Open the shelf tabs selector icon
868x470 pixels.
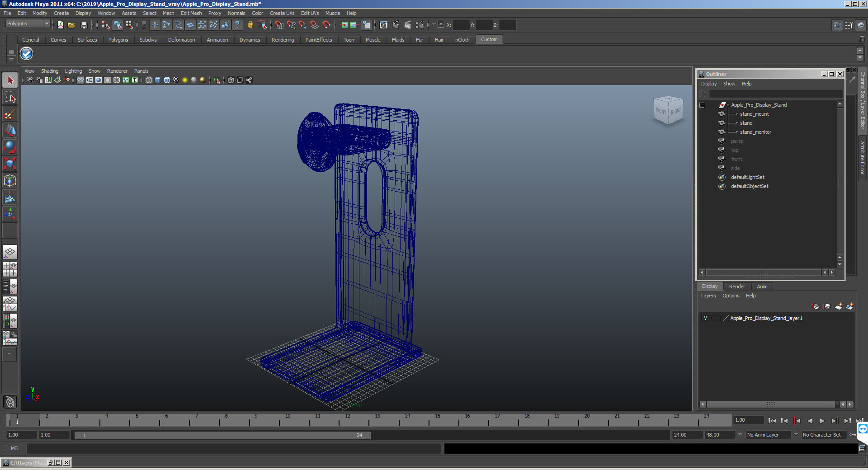[x=11, y=52]
